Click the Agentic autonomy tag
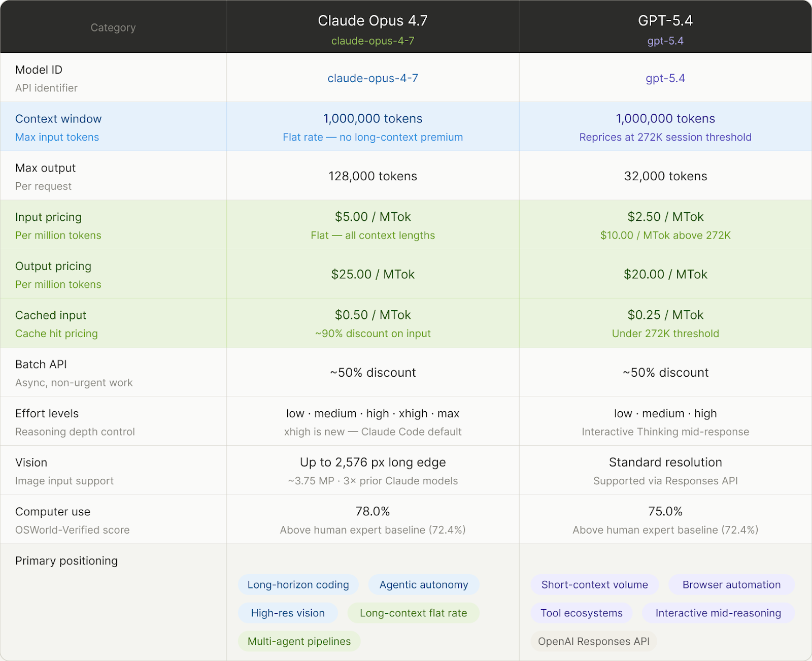Image resolution: width=812 pixels, height=661 pixels. 424,584
